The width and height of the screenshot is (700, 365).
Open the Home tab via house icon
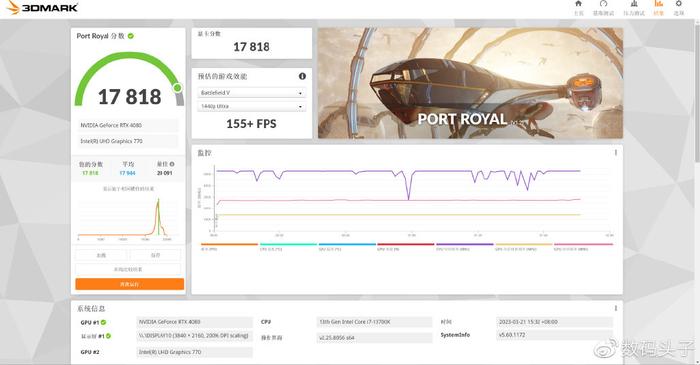click(578, 8)
